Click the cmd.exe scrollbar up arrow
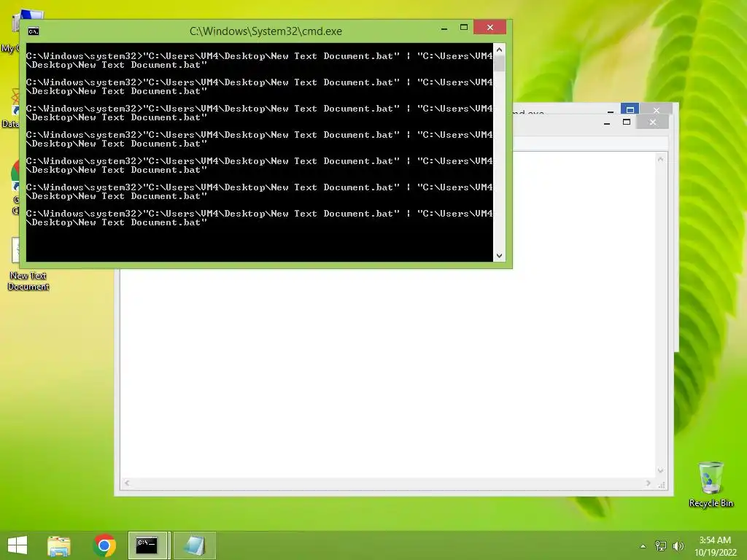 pos(499,50)
